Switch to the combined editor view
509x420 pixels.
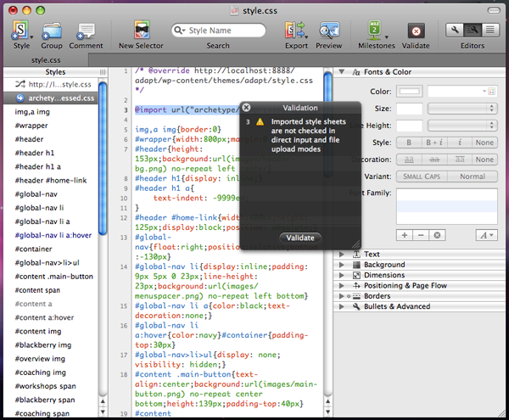click(473, 31)
